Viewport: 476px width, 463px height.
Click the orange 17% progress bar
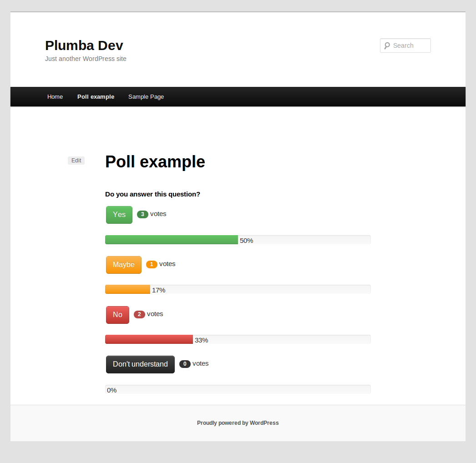click(x=238, y=289)
